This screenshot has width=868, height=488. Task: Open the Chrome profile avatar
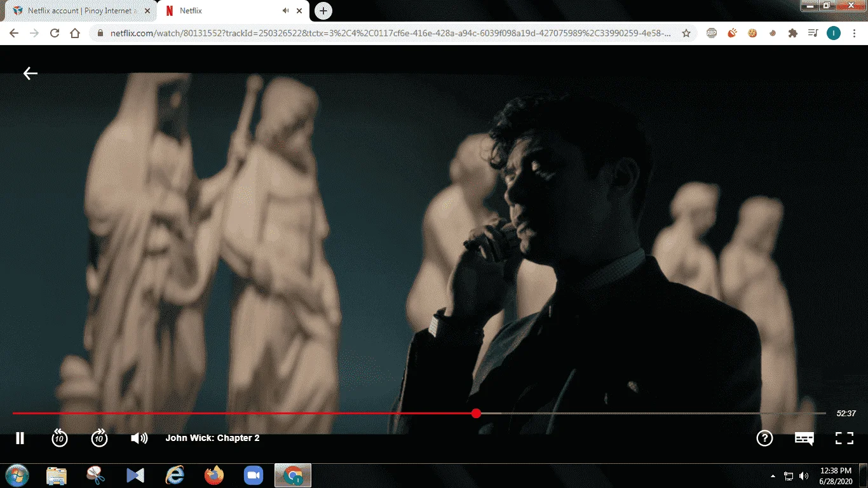[x=834, y=33]
